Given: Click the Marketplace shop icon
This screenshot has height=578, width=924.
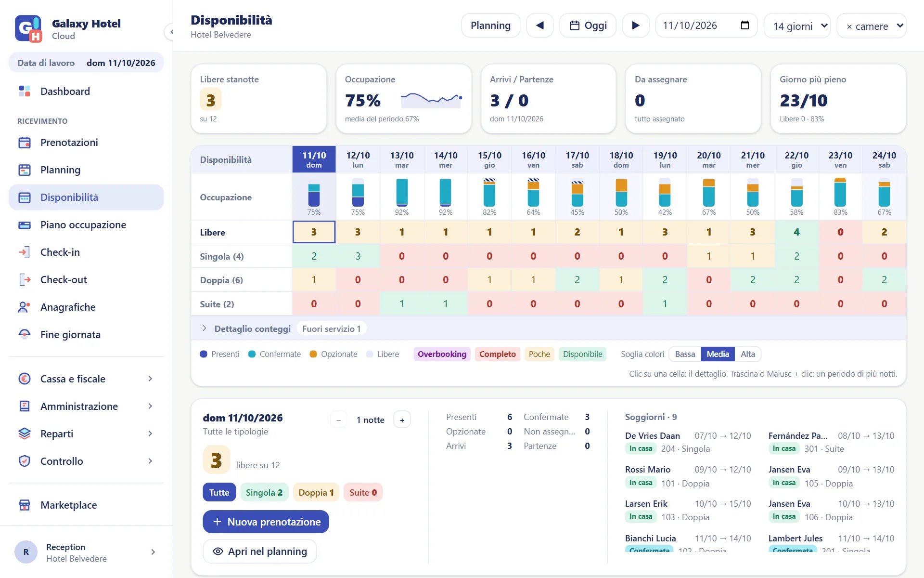Looking at the screenshot, I should (x=25, y=505).
